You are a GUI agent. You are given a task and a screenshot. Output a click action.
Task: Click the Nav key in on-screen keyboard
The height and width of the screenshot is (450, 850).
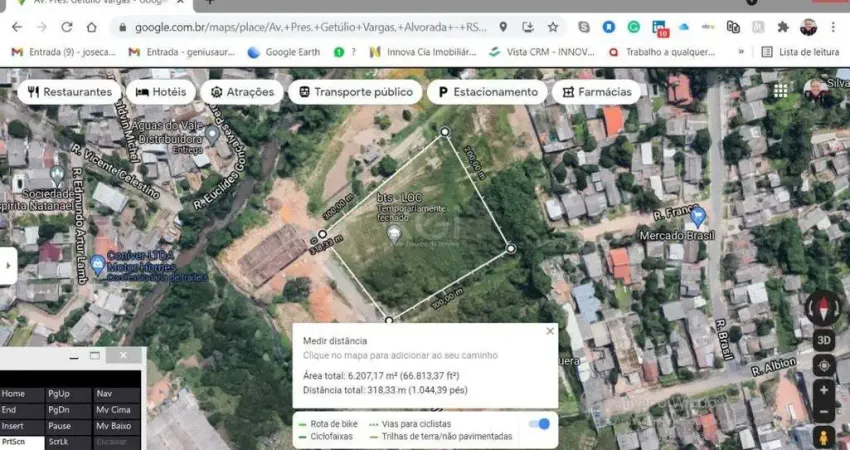tap(117, 394)
